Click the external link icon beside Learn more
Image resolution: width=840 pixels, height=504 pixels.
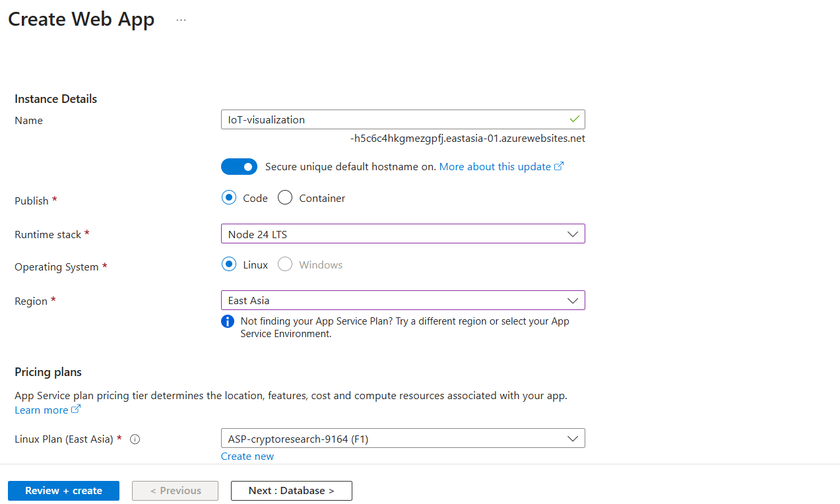[76, 410]
